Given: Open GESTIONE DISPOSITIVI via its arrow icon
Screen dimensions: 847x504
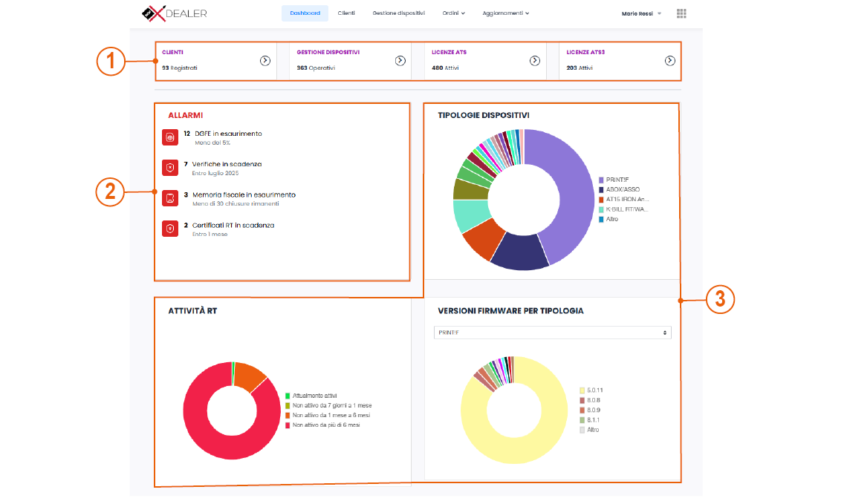Looking at the screenshot, I should pyautogui.click(x=400, y=61).
